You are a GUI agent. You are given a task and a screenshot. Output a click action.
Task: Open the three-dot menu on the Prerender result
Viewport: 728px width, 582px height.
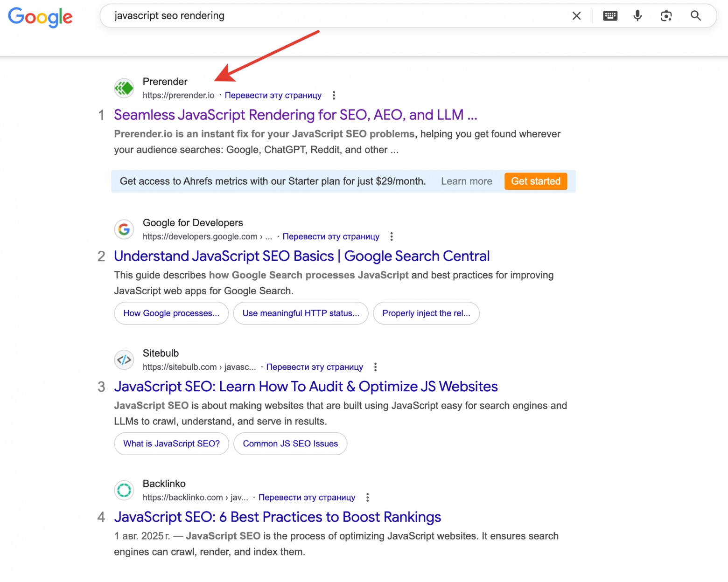334,95
